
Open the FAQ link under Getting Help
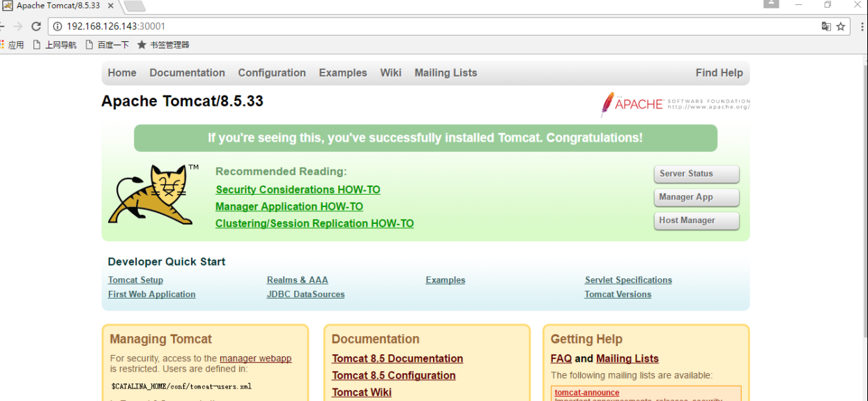(561, 358)
